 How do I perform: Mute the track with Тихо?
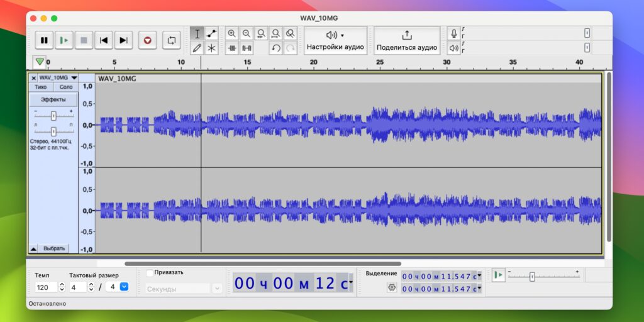[41, 87]
